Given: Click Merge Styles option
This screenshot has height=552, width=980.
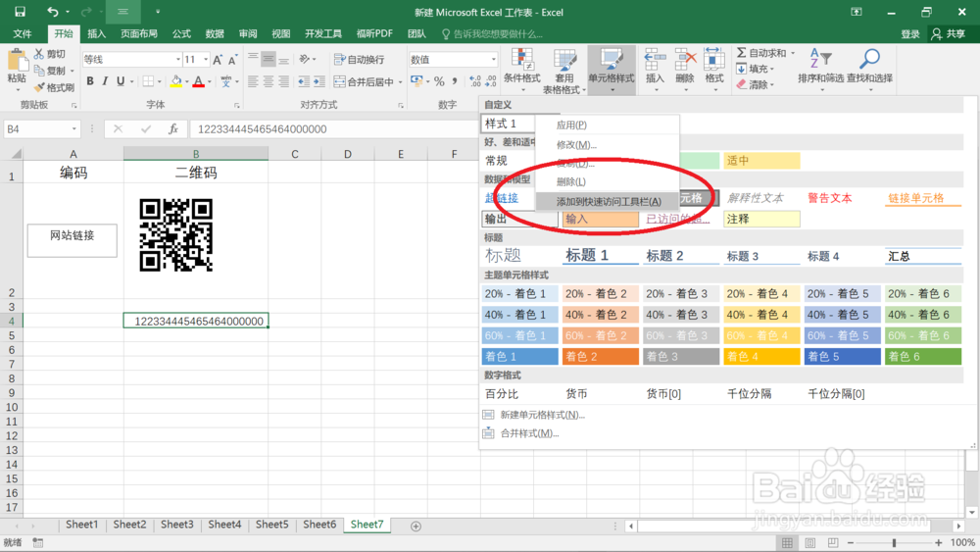Looking at the screenshot, I should [x=530, y=433].
